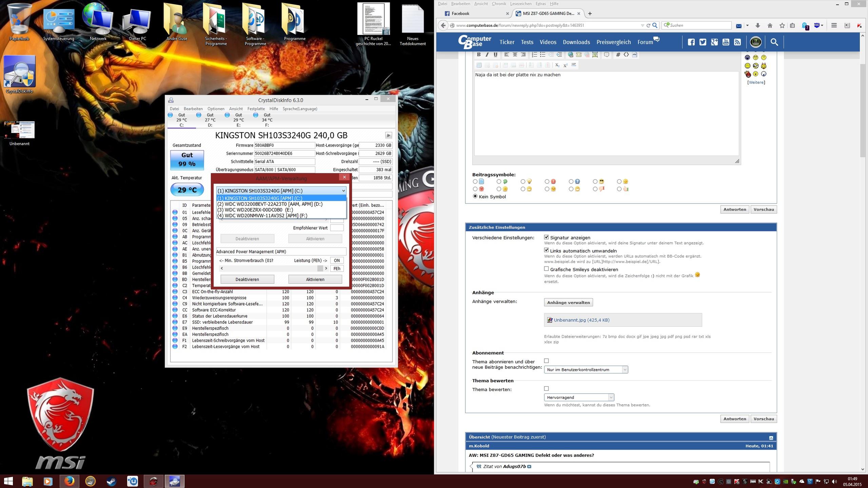Expand the Nur im Benutzerkontrollzentrum dropdown
The height and width of the screenshot is (488, 868).
click(586, 370)
